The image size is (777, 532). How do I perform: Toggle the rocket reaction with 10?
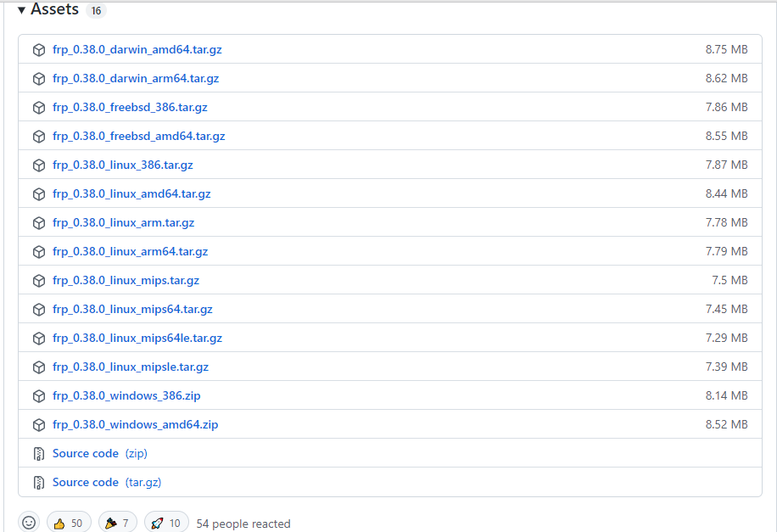click(x=166, y=523)
